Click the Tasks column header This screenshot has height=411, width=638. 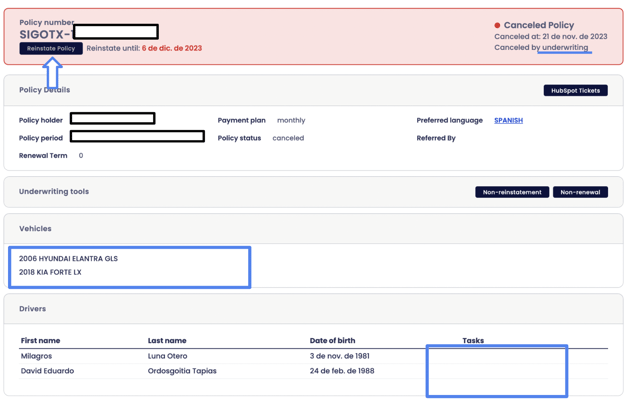(x=473, y=340)
